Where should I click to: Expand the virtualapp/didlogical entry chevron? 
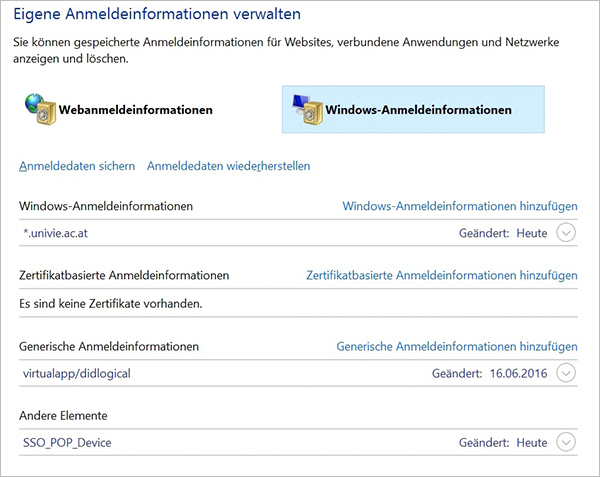click(x=566, y=373)
